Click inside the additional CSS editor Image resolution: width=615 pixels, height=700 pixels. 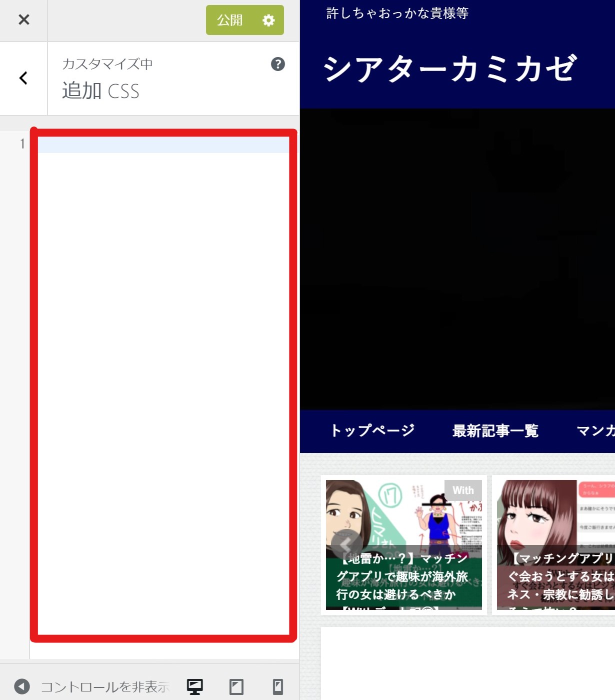163,350
